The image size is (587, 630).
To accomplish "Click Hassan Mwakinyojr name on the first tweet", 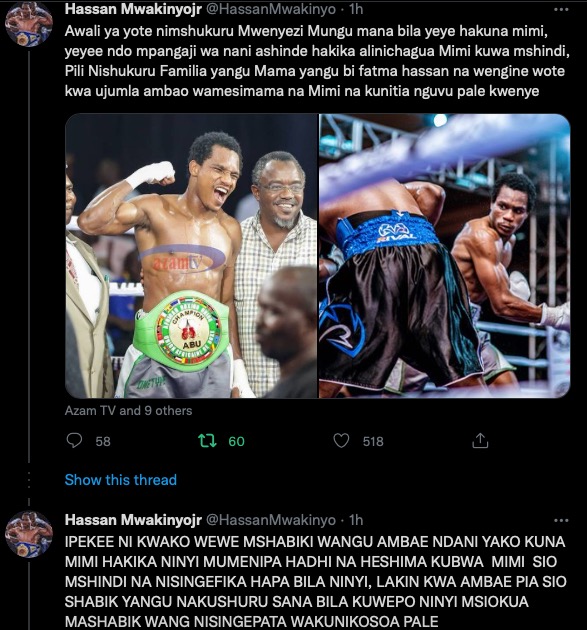I will pyautogui.click(x=133, y=9).
